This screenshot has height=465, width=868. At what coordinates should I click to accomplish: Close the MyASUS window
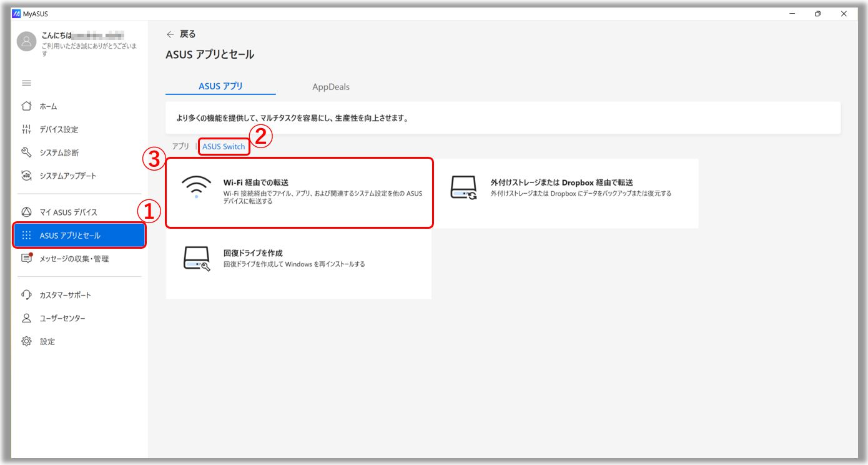click(x=844, y=14)
